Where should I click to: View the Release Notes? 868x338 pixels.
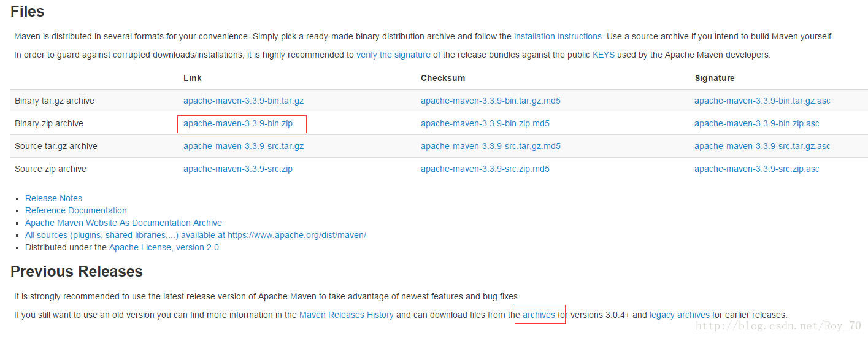pos(53,198)
